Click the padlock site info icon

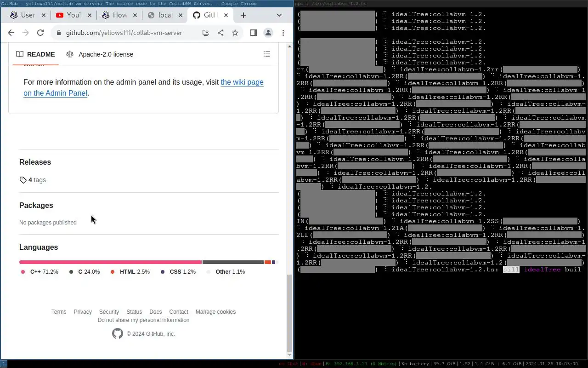tap(58, 33)
